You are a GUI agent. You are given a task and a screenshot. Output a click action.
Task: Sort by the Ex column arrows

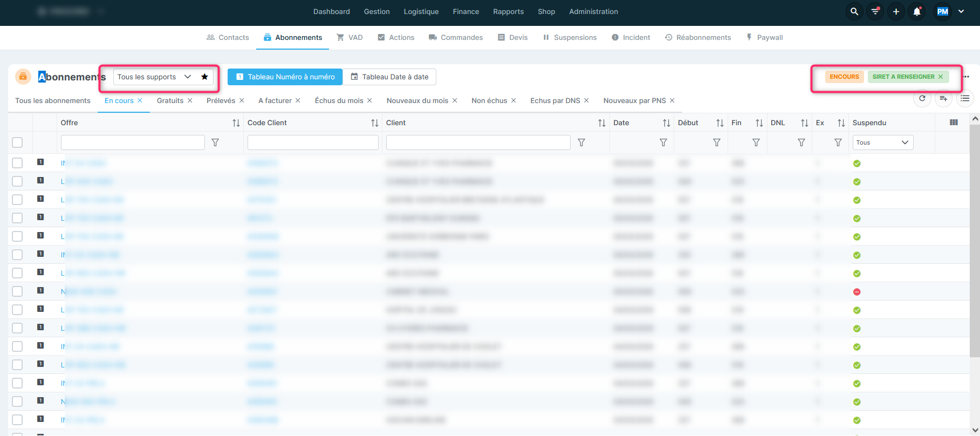[841, 123]
